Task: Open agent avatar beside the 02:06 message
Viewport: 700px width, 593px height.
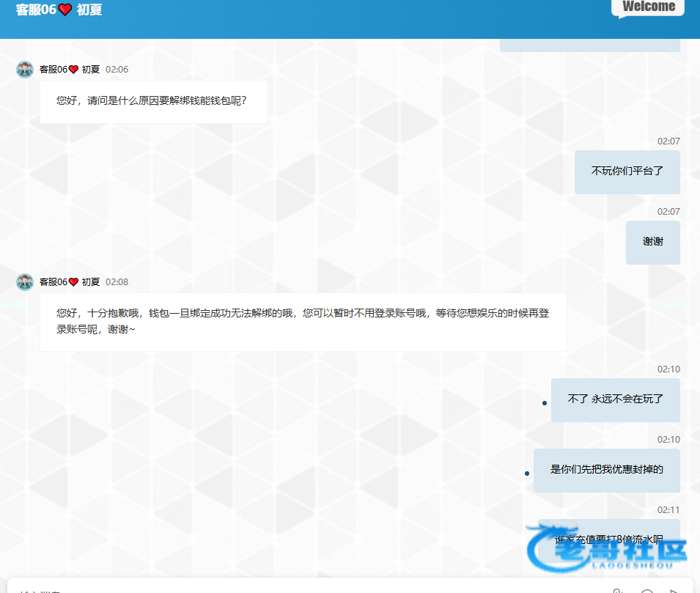Action: 25,70
